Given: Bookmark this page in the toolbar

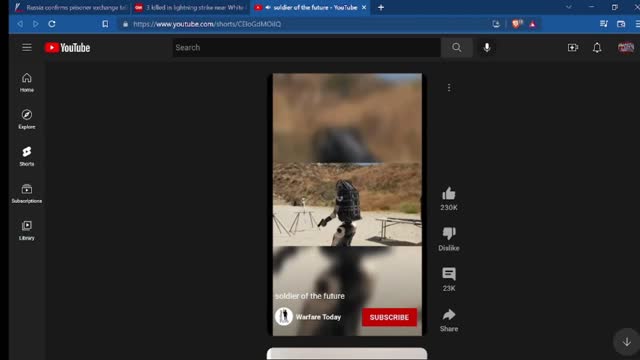Looking at the screenshot, I should point(105,24).
